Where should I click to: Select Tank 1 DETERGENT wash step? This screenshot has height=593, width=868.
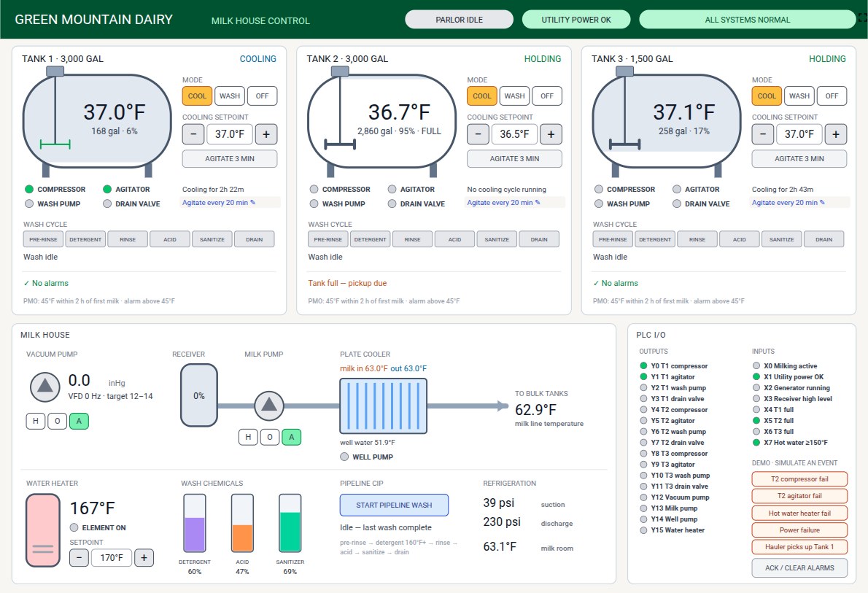coord(85,239)
